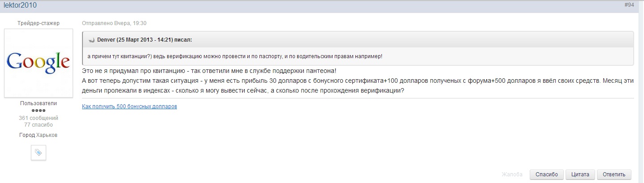
Task: Click the '361 сообщений' post count
Action: coord(39,118)
